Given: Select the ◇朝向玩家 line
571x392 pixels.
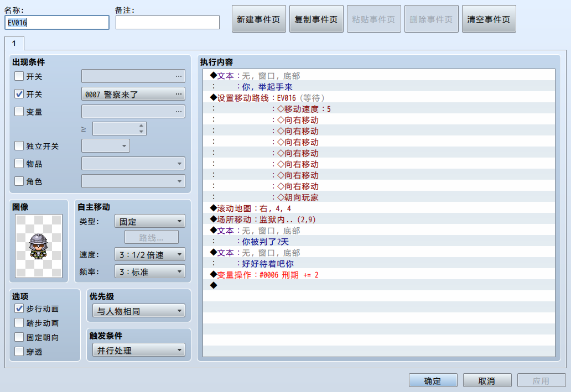Looking at the screenshot, I should click(378, 197).
